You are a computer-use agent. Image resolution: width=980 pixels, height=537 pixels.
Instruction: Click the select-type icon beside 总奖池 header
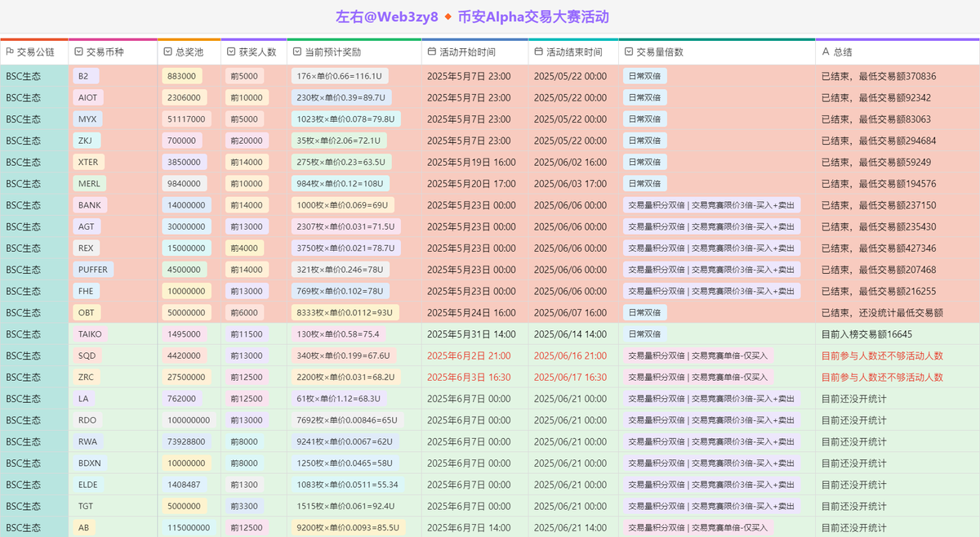[x=168, y=51]
